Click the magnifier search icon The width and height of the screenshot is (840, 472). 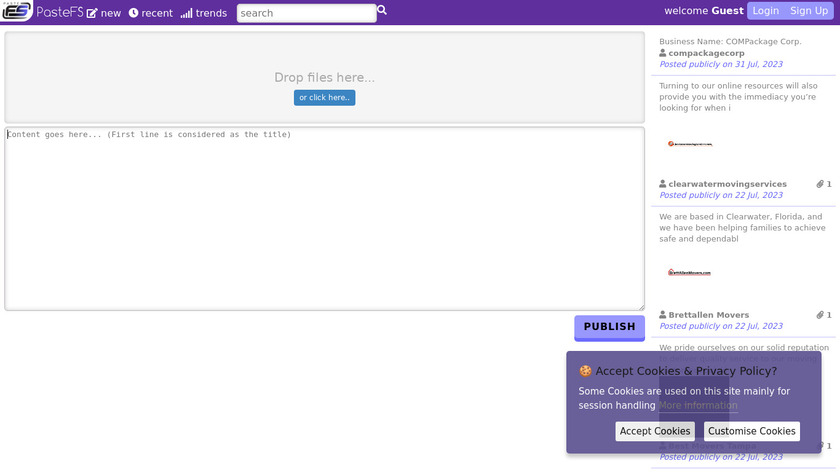pos(382,10)
